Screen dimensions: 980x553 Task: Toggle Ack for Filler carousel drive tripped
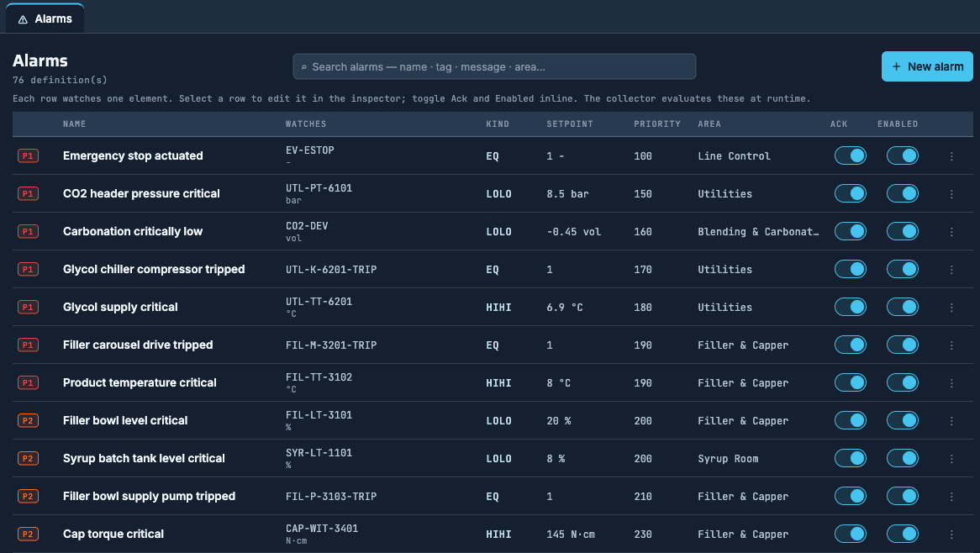point(850,345)
